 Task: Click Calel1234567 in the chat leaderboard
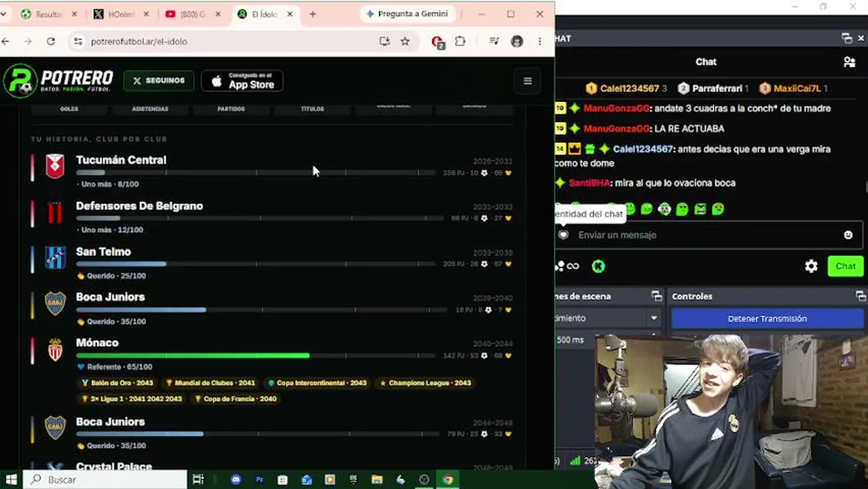pos(630,88)
